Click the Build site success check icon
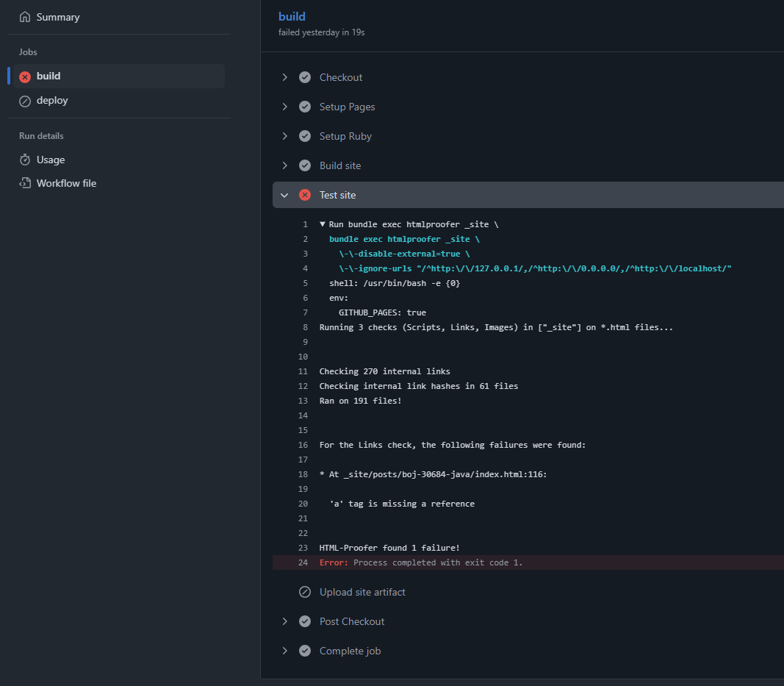This screenshot has width=784, height=686. coord(304,165)
